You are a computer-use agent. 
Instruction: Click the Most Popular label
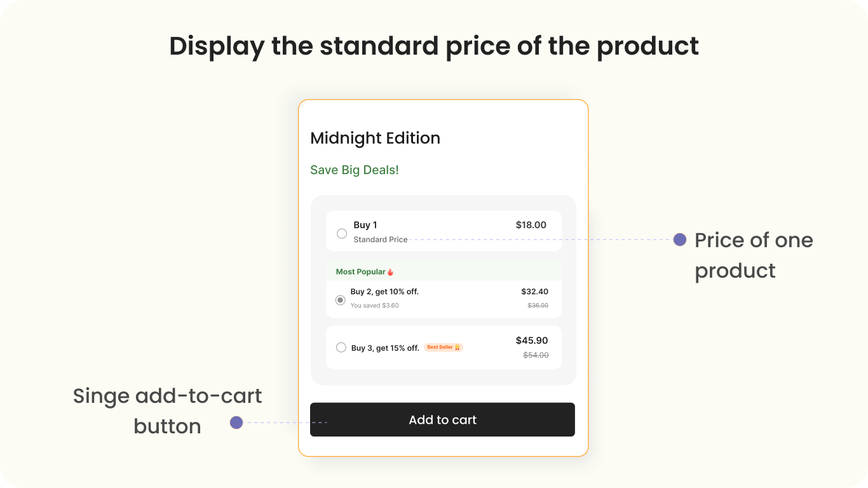(x=361, y=272)
